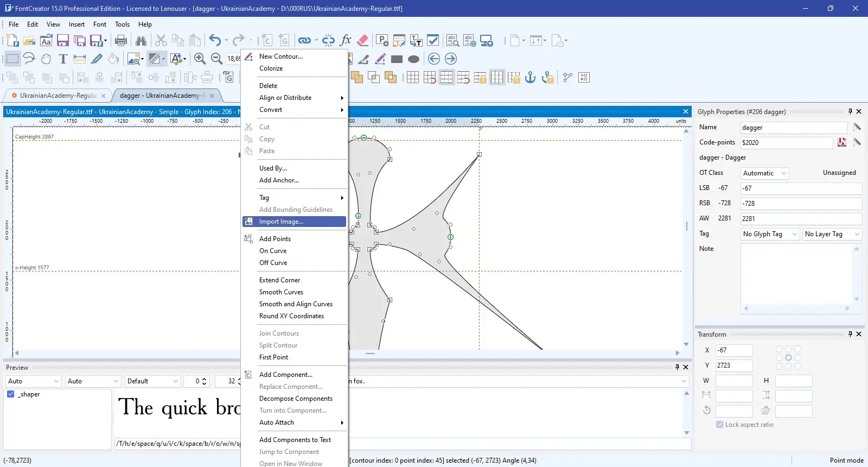Select the hand pan tool
The image size is (868, 467).
tap(46, 59)
